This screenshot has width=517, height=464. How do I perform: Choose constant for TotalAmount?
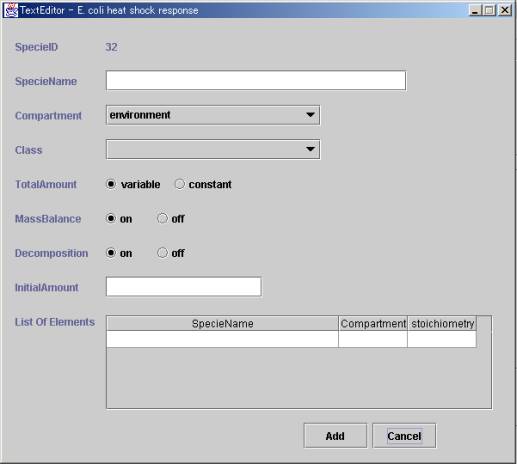tap(179, 184)
